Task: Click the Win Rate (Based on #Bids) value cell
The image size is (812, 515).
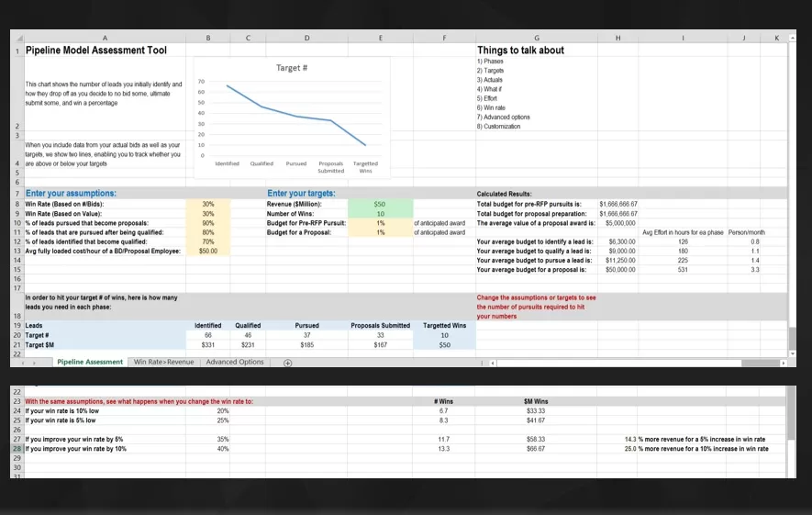Action: [208, 205]
